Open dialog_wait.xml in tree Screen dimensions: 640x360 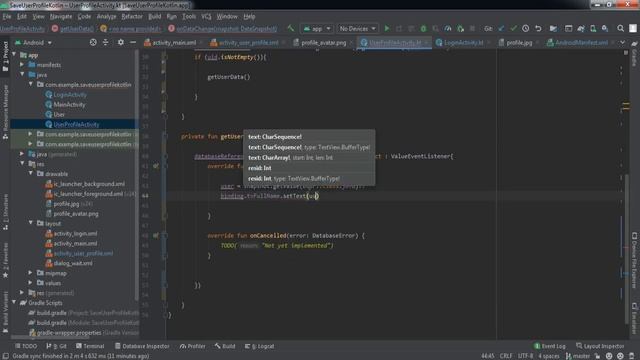(x=73, y=263)
